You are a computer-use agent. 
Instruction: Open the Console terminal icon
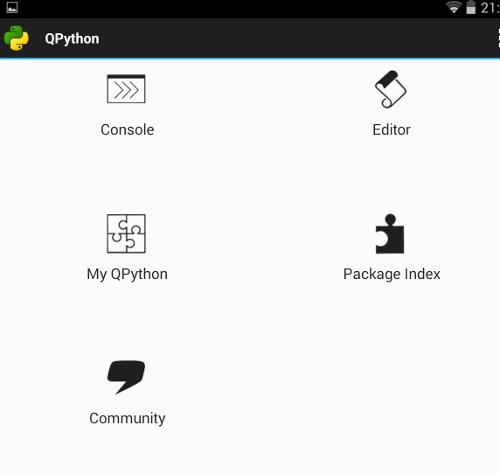click(126, 89)
